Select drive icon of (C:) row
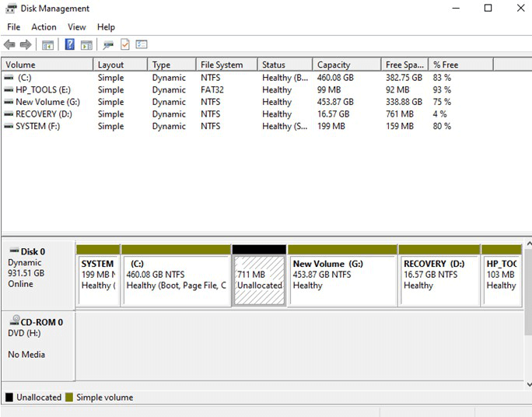Image resolution: width=532 pixels, height=417 pixels. pos(9,78)
